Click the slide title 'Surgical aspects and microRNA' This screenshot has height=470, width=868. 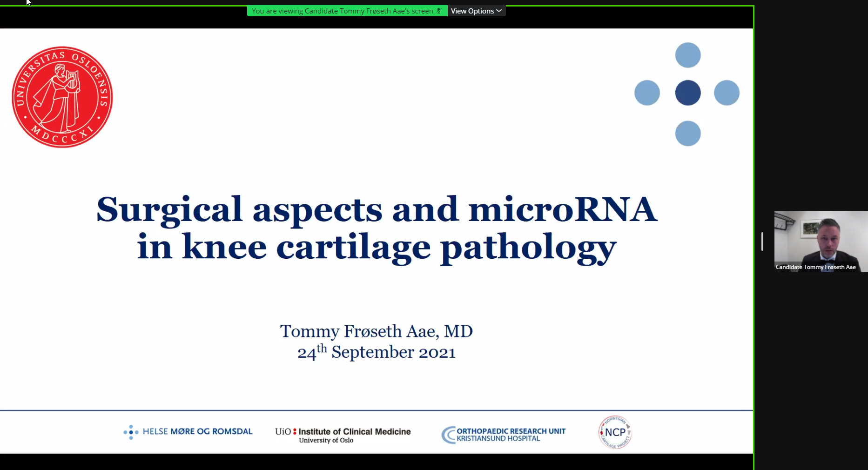coord(376,209)
